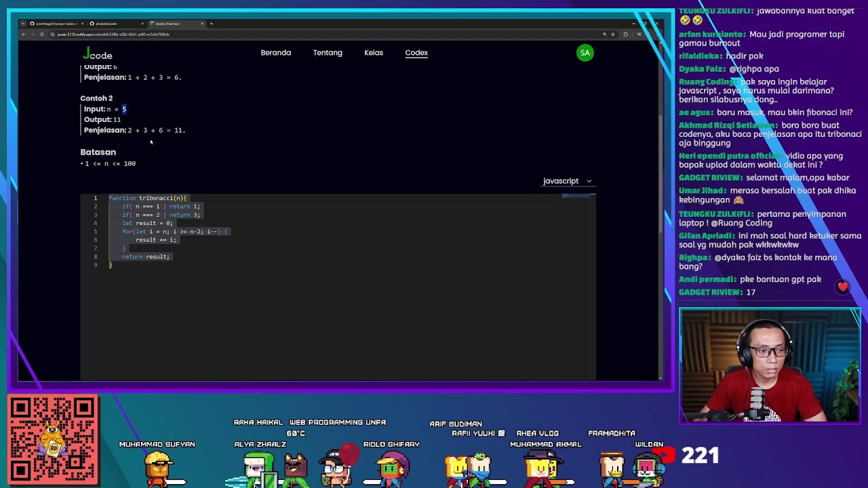Image resolution: width=868 pixels, height=488 pixels.
Task: Click the Batasan heading
Action: tap(98, 152)
